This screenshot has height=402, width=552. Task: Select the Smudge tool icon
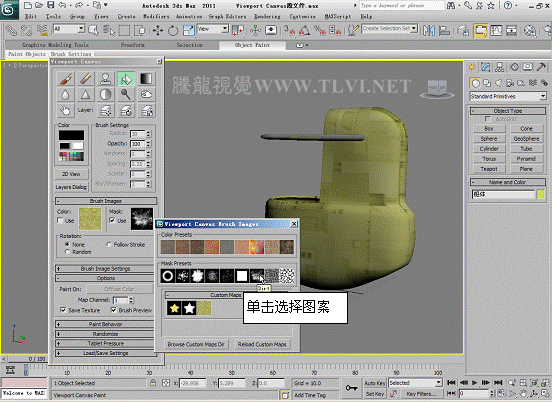pos(146,94)
